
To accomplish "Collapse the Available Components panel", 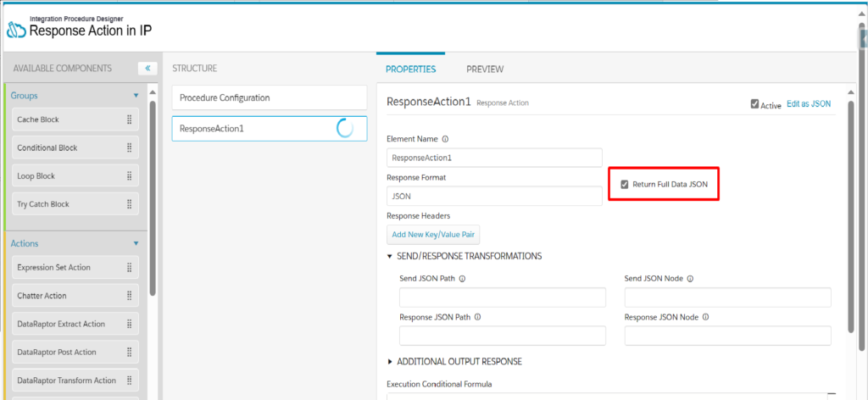I will (147, 69).
